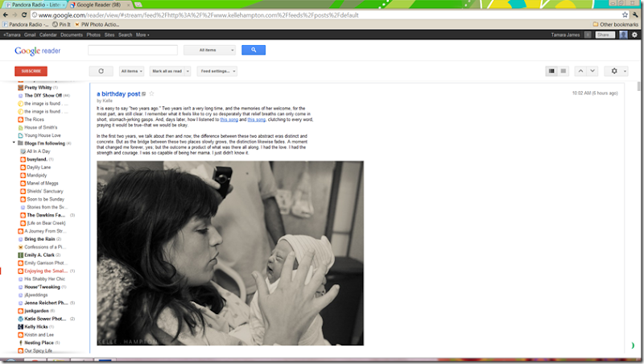
Task: Select 'Jenna Reichert Ph...' feed
Action: [x=47, y=303]
